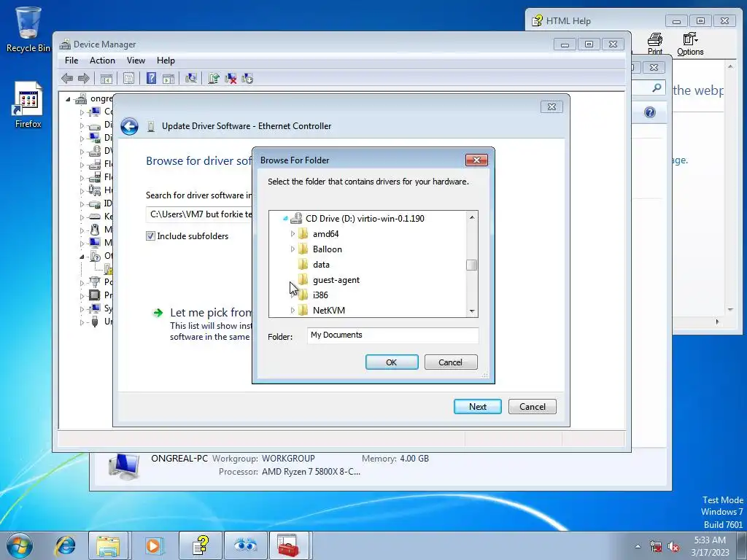The height and width of the screenshot is (560, 747).
Task: Click the processor chip icon in Device Manager tree
Action: point(95,295)
